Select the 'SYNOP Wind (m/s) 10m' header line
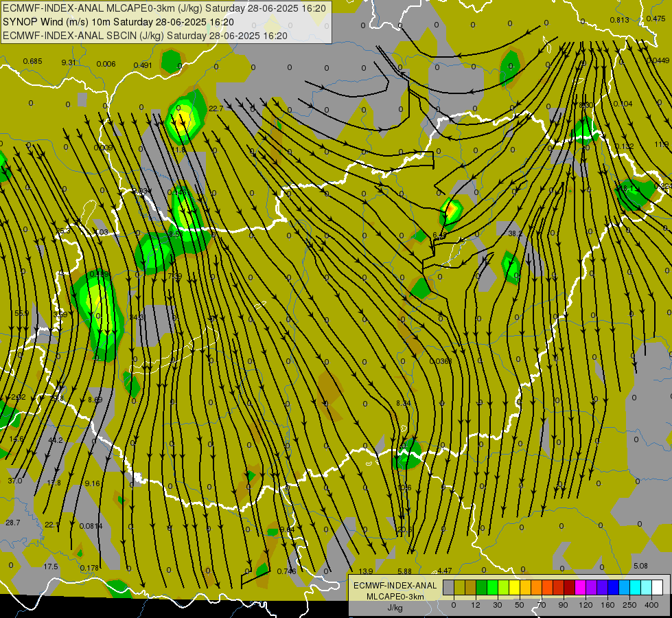Screen dimensions: 672x618 click(118, 22)
